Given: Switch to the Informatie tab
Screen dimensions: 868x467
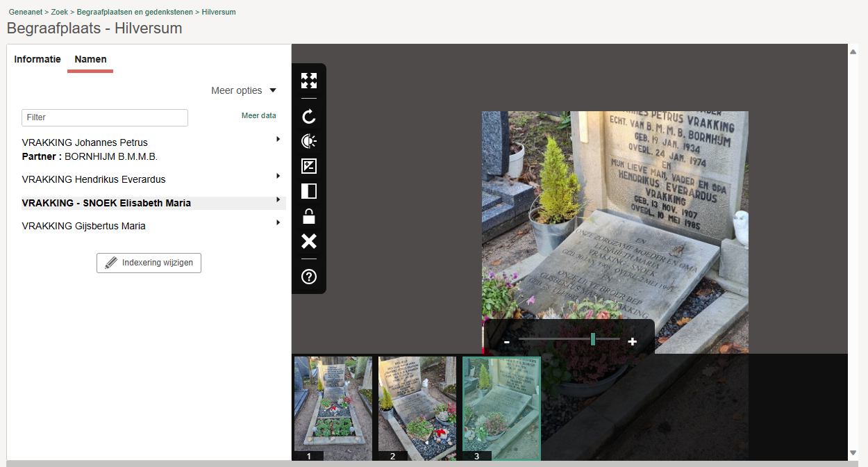Looking at the screenshot, I should pyautogui.click(x=37, y=59).
